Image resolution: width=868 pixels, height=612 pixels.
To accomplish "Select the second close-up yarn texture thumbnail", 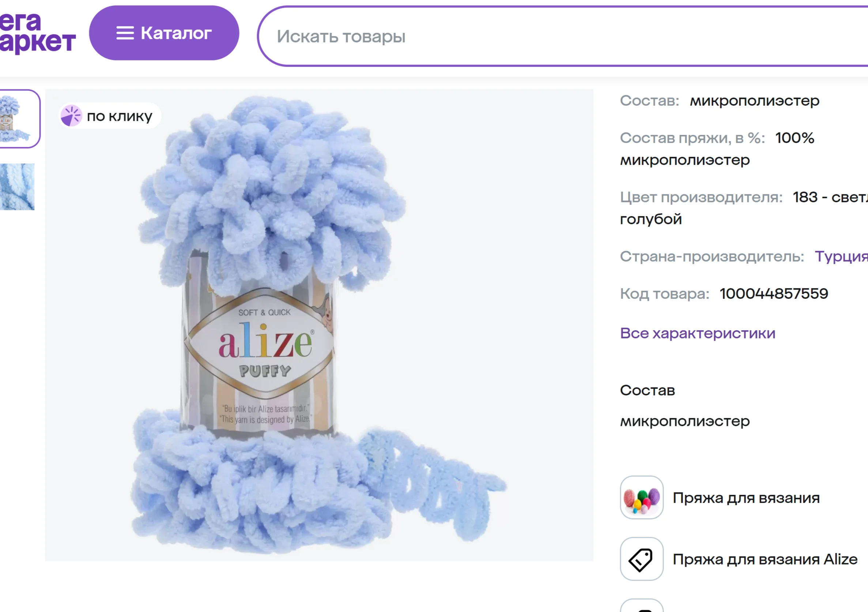I will 17,187.
